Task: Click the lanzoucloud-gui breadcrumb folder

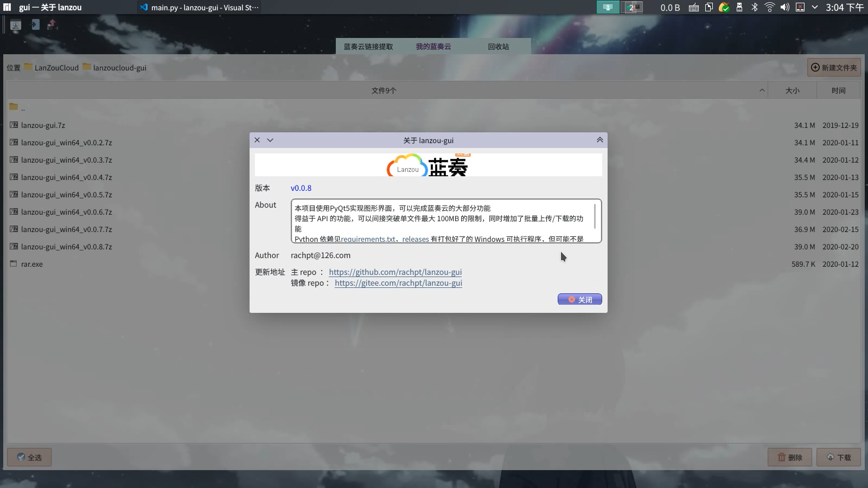Action: (x=114, y=68)
